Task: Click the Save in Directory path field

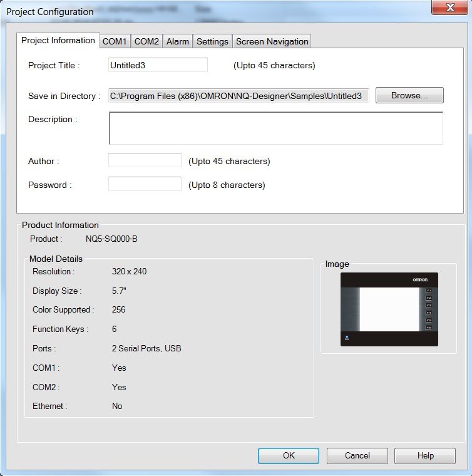Action: [239, 96]
